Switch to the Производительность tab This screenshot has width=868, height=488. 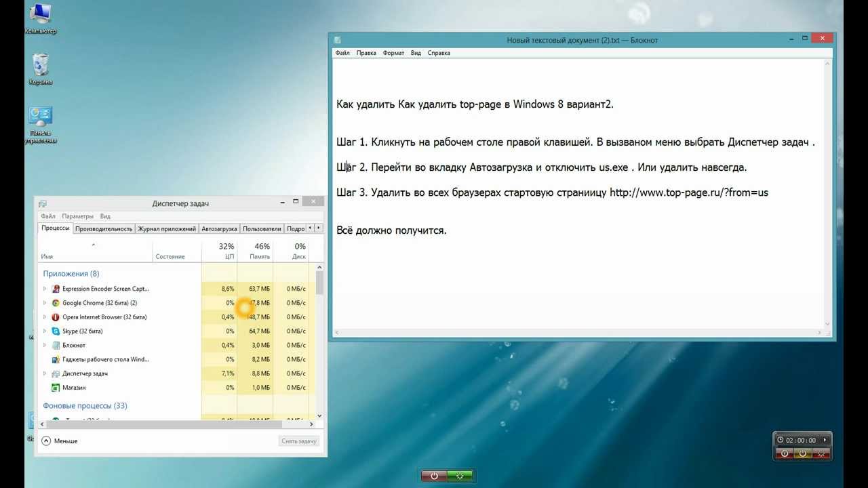(x=104, y=228)
